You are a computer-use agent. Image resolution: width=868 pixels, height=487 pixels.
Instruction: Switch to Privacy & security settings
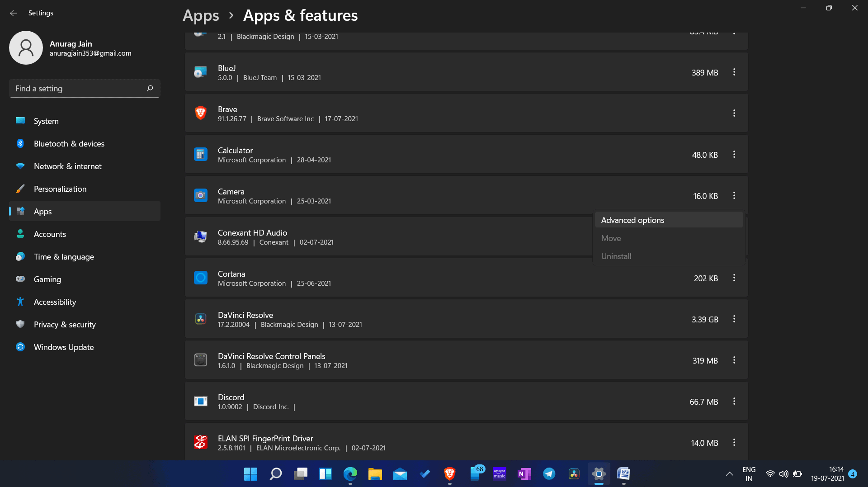pos(65,325)
